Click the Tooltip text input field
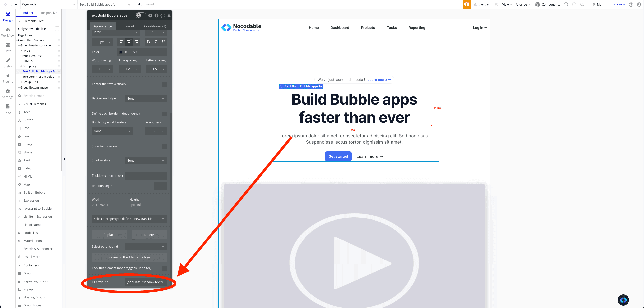The image size is (644, 308). 146,176
